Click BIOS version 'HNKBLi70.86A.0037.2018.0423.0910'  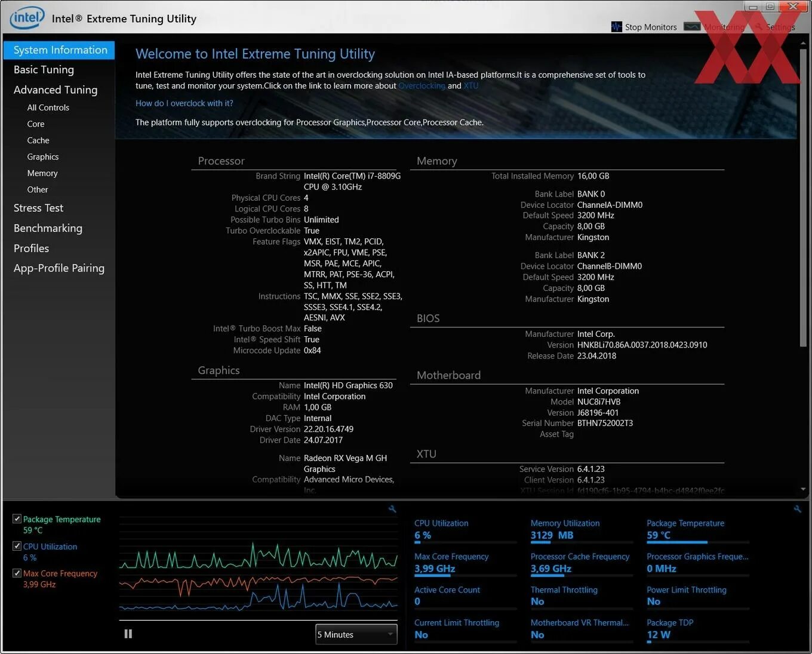[x=642, y=345]
